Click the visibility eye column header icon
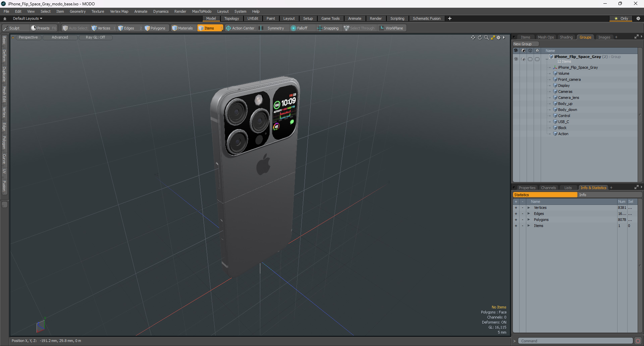Screen dimensions: 644x346 (516, 51)
